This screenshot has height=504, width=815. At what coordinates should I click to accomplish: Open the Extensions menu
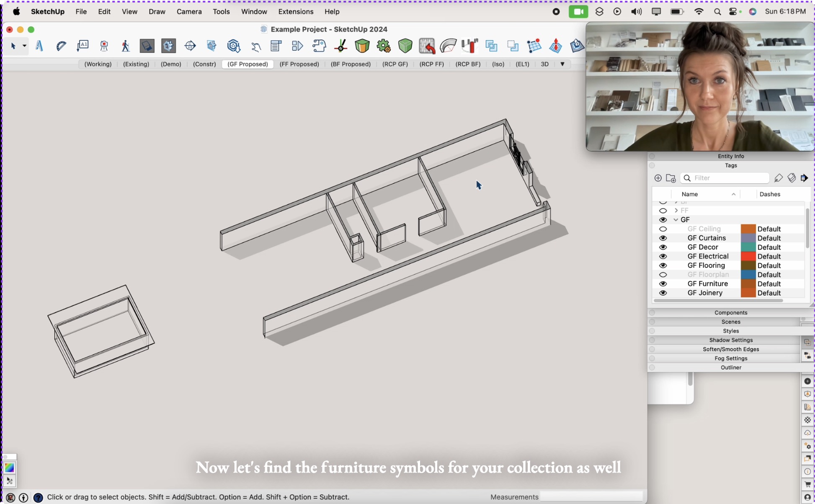[295, 12]
